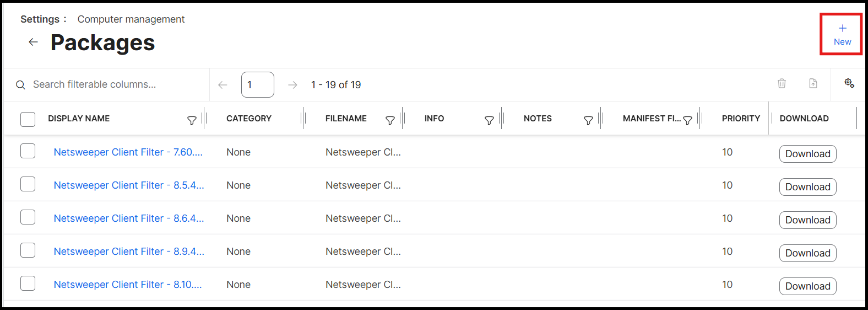This screenshot has height=310, width=868.
Task: Go to previous page arrow
Action: coord(223,85)
